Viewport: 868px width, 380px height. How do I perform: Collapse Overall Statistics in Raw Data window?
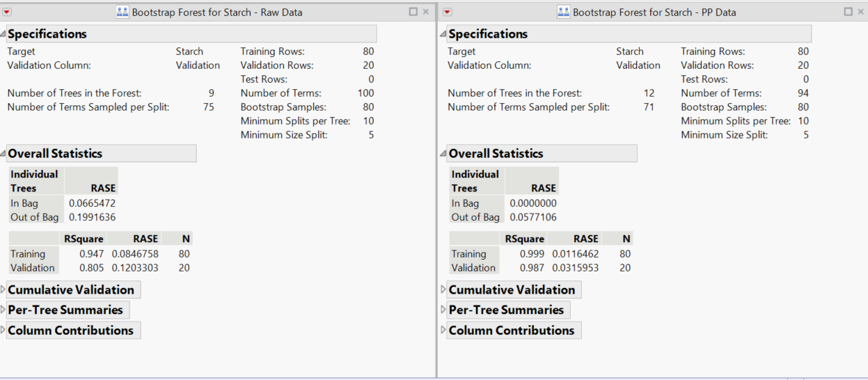[3, 154]
